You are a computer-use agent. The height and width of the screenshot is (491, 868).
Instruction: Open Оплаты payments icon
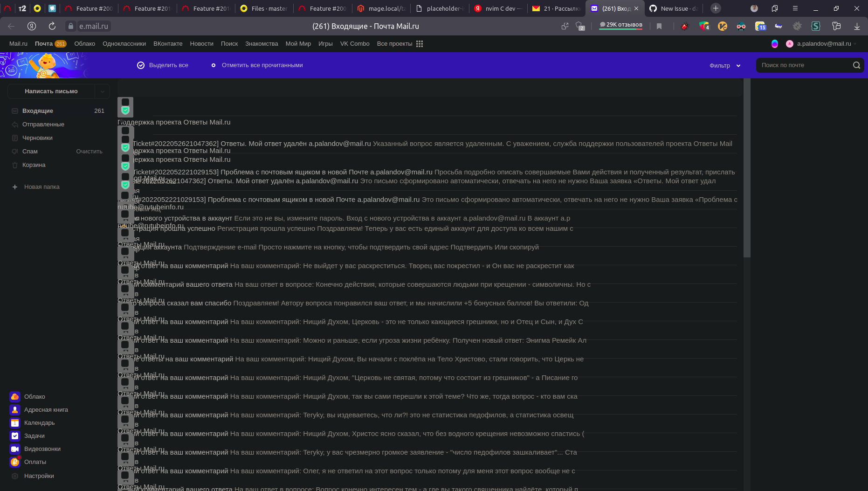(15, 462)
